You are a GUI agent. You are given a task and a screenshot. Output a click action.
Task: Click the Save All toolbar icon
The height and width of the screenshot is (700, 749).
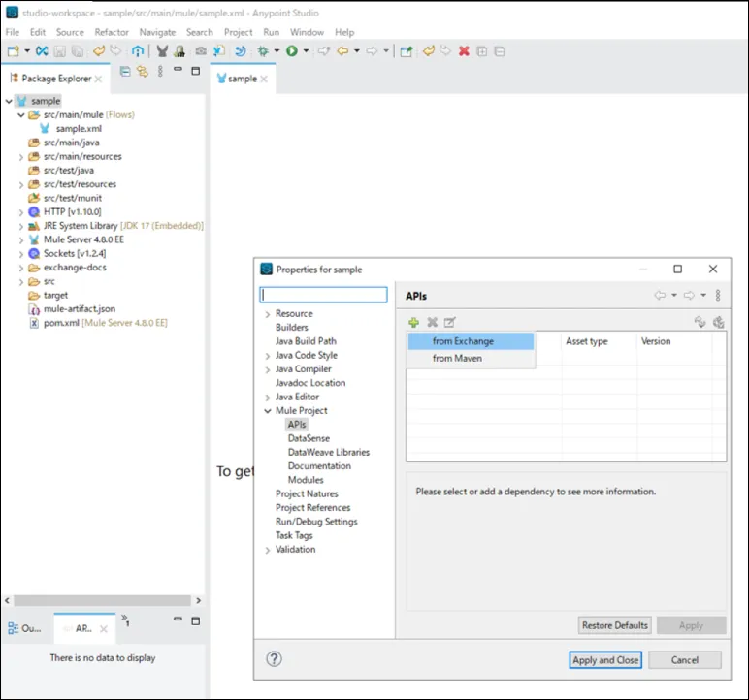pos(78,51)
